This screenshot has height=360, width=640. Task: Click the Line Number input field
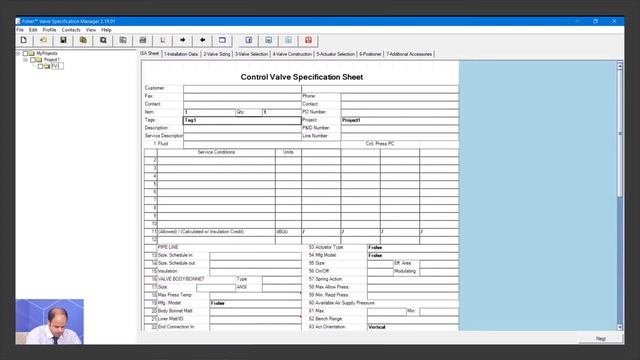click(400, 136)
